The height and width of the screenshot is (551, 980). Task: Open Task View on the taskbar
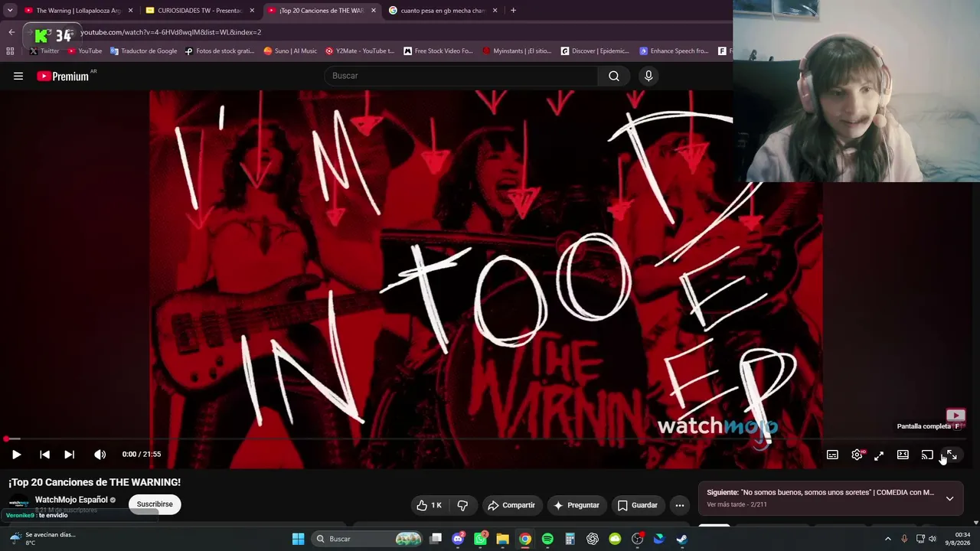pyautogui.click(x=436, y=539)
